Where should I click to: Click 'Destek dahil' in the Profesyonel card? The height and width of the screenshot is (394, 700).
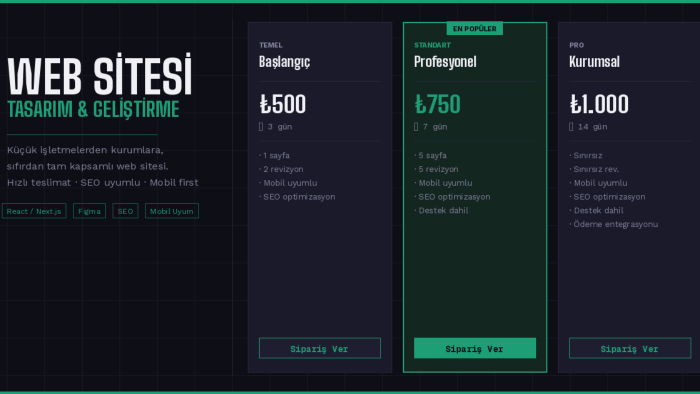pyautogui.click(x=443, y=210)
